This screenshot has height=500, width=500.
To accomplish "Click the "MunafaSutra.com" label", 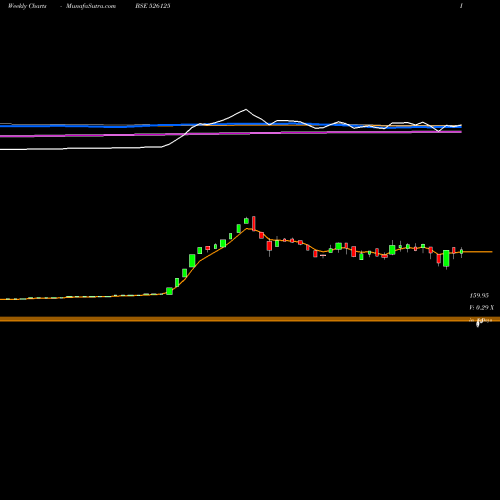I will 91,6.
